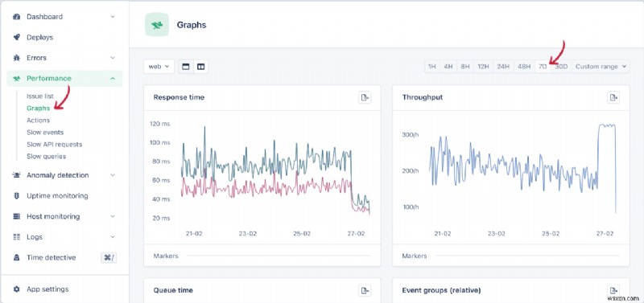Go to Uptime monitoring section
This screenshot has width=644, height=303.
[57, 195]
